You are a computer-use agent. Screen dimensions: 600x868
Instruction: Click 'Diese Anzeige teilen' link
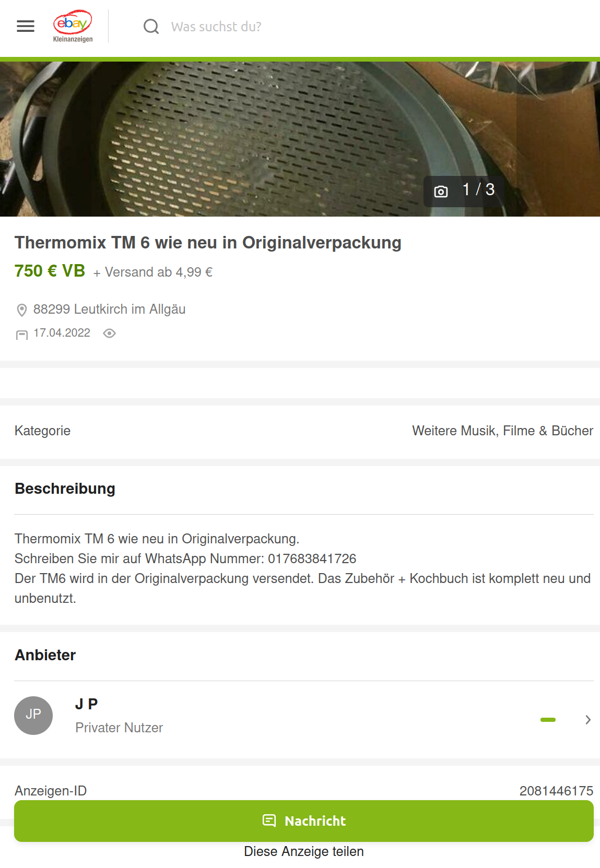point(304,851)
